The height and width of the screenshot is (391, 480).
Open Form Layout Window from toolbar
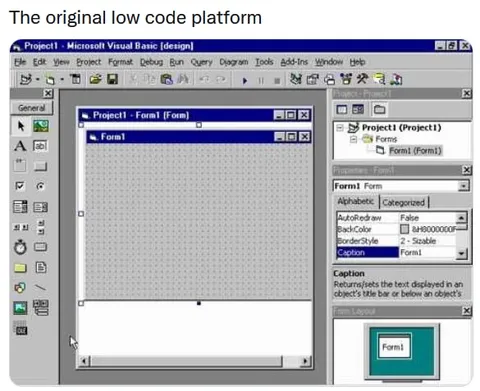[329, 79]
